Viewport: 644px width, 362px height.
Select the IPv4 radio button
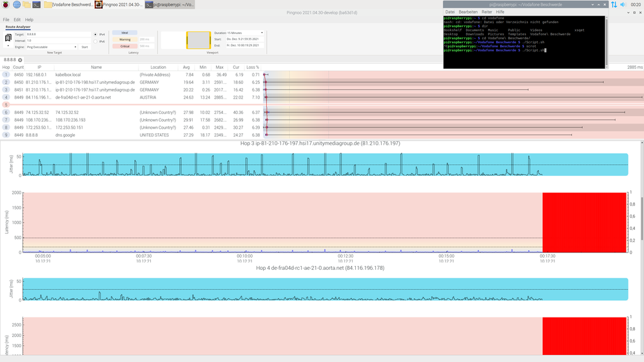95,34
